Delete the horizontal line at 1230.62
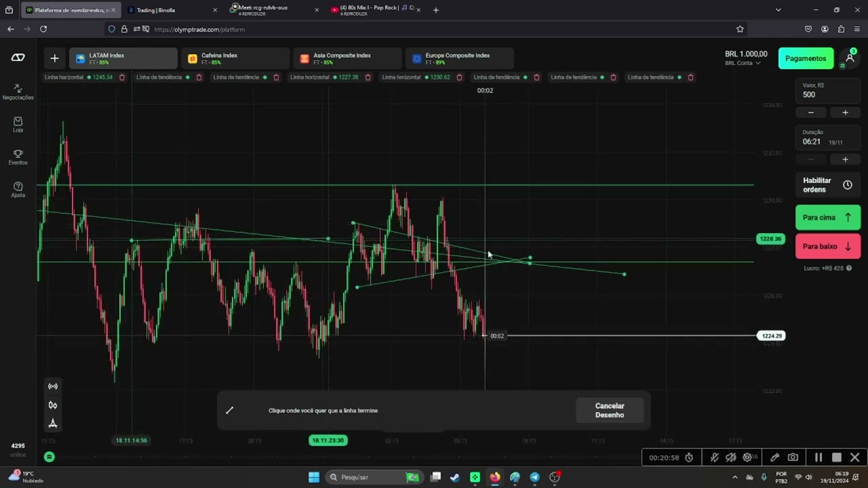Screen dimensions: 868x488 (x=459, y=77)
